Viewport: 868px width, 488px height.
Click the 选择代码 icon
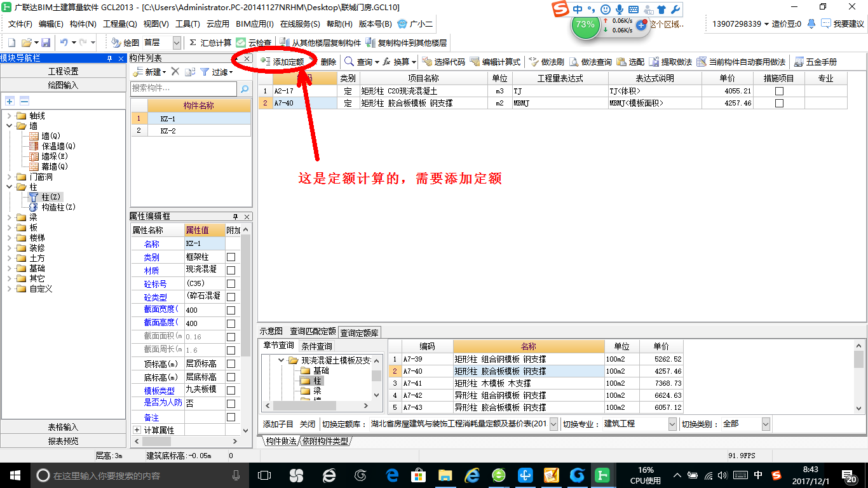(x=444, y=62)
